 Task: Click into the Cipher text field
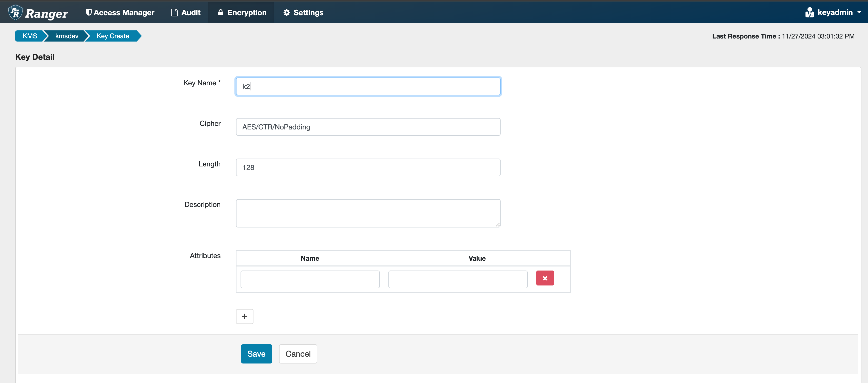368,127
